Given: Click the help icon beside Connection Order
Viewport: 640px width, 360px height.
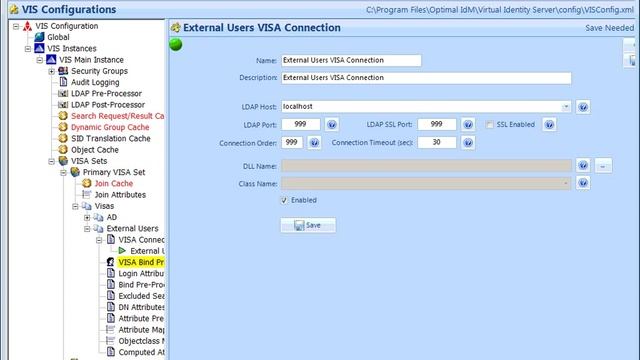Looking at the screenshot, I should pos(314,142).
